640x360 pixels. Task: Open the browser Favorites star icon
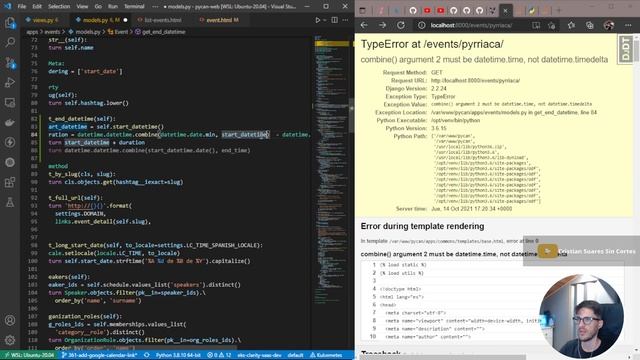[x=571, y=25]
